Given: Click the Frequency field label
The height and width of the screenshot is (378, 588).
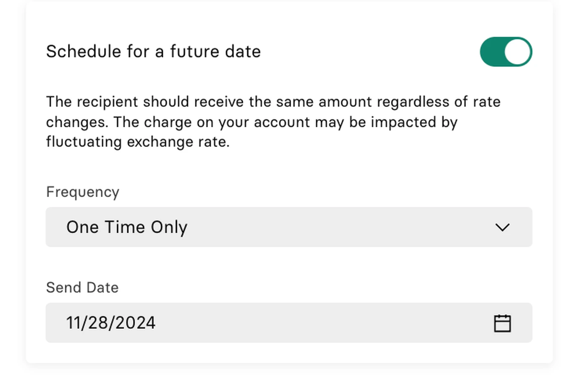Looking at the screenshot, I should [83, 192].
